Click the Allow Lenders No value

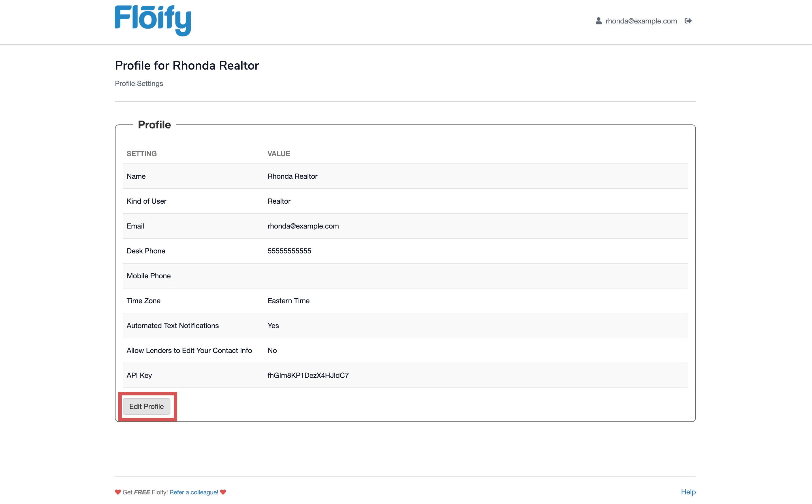272,350
